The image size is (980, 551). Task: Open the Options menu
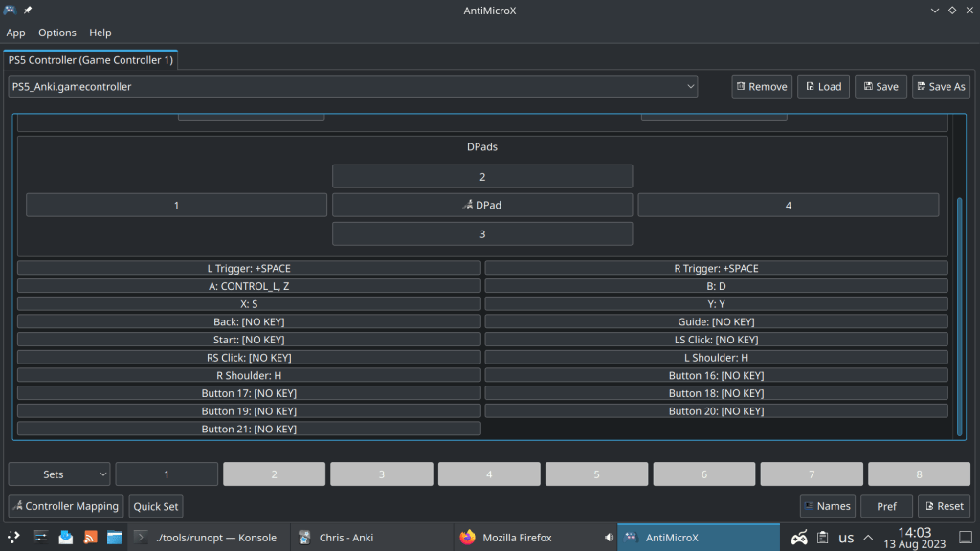57,33
